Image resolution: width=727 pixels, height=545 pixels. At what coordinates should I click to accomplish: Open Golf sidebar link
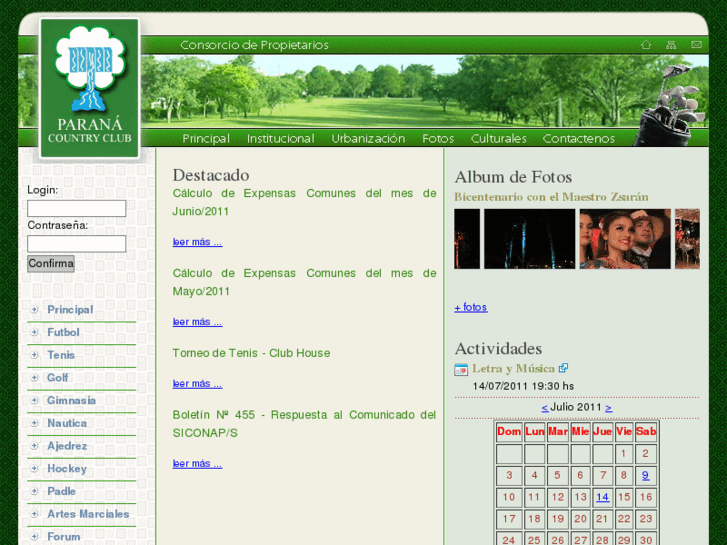(x=57, y=378)
